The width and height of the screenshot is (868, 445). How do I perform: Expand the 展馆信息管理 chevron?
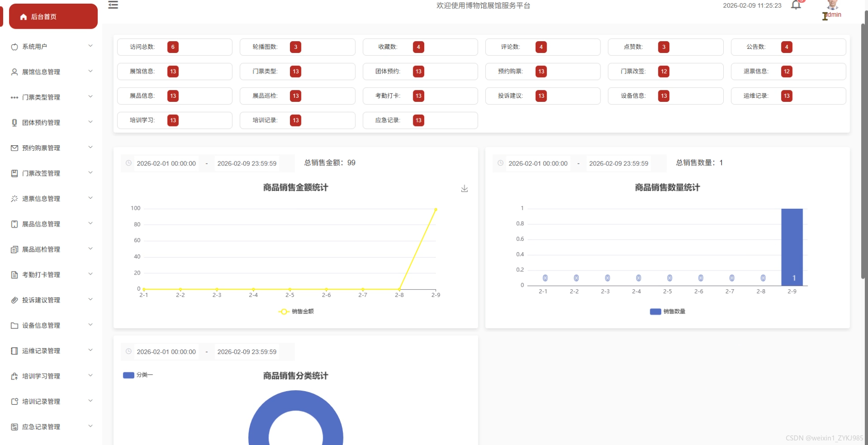[90, 71]
